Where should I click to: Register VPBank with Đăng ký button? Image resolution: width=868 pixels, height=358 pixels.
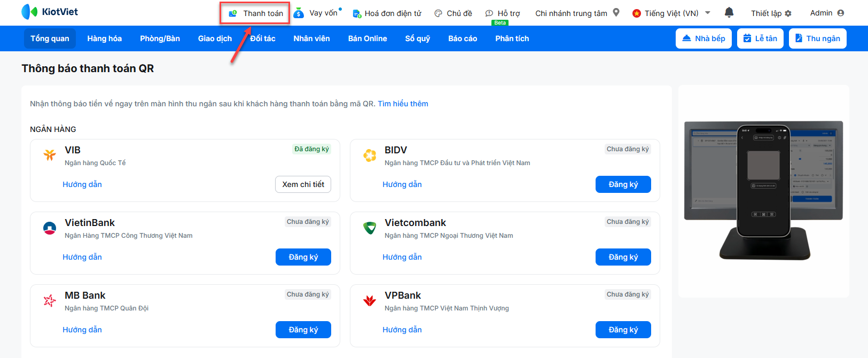[623, 330]
